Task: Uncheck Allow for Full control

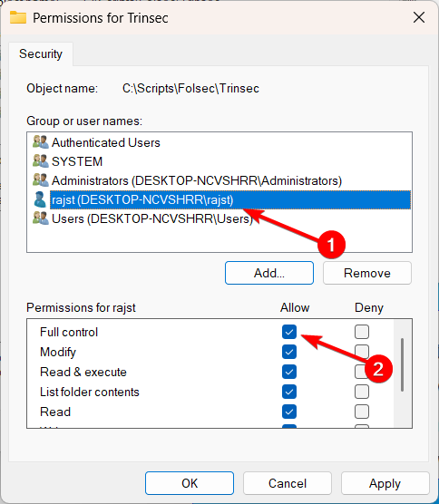Action: coord(289,332)
